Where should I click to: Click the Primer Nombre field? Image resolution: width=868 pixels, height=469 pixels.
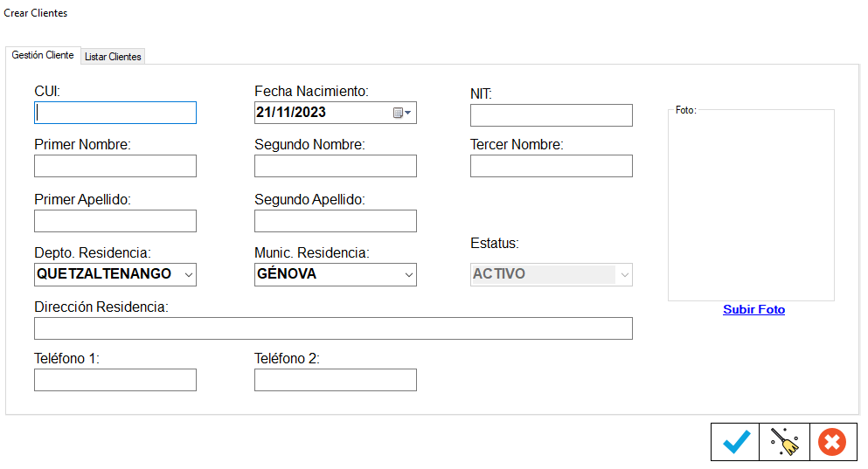[115, 166]
